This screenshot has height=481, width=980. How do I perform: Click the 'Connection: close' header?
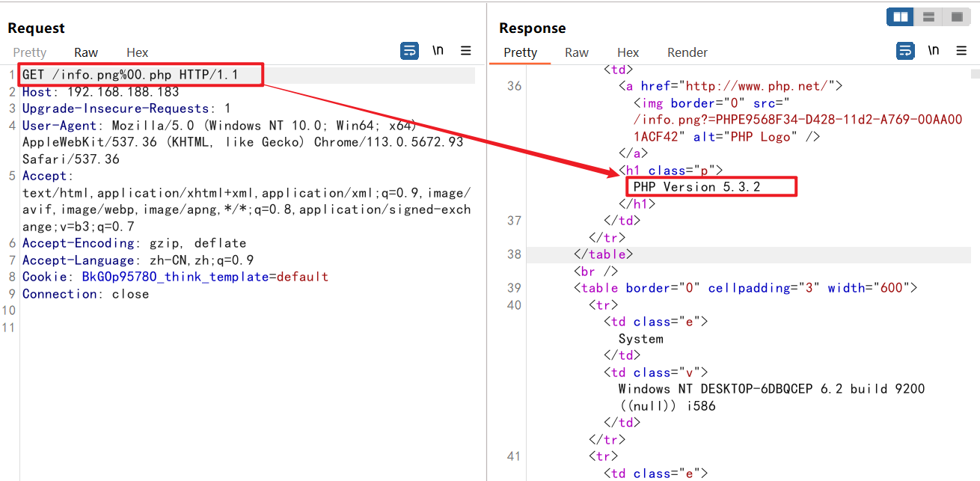85,294
